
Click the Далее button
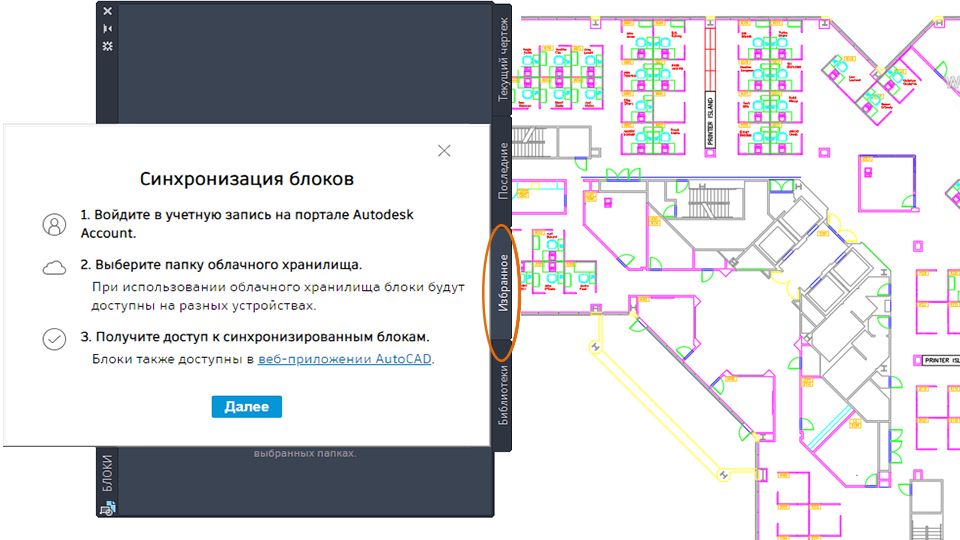pyautogui.click(x=247, y=407)
